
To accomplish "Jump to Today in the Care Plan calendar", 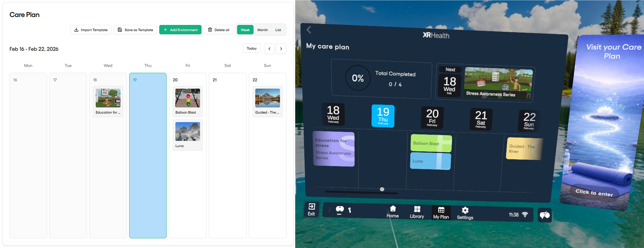I will point(252,48).
